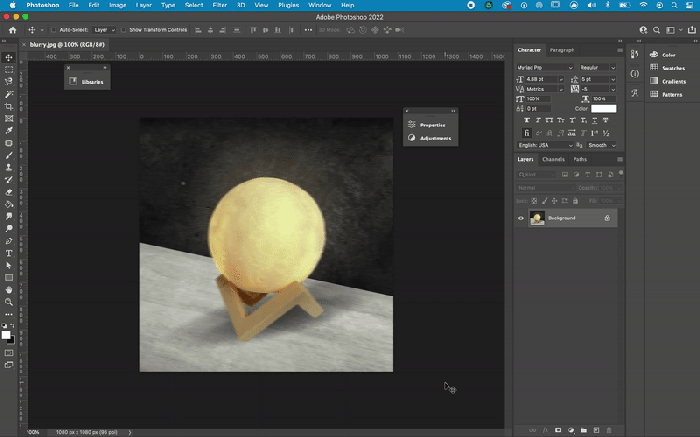Viewport: 700px width, 437px height.
Task: Toggle Faux Bold in Character panel
Action: coord(527,121)
